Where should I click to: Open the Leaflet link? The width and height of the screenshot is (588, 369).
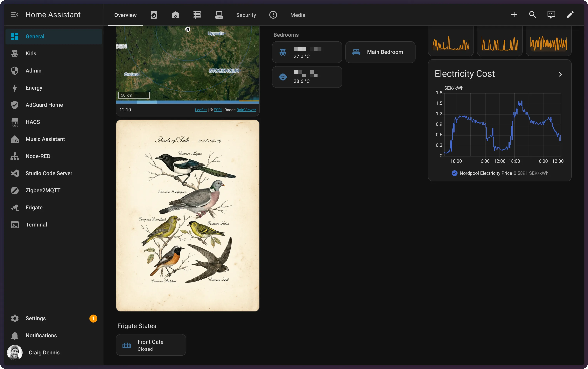click(x=201, y=110)
